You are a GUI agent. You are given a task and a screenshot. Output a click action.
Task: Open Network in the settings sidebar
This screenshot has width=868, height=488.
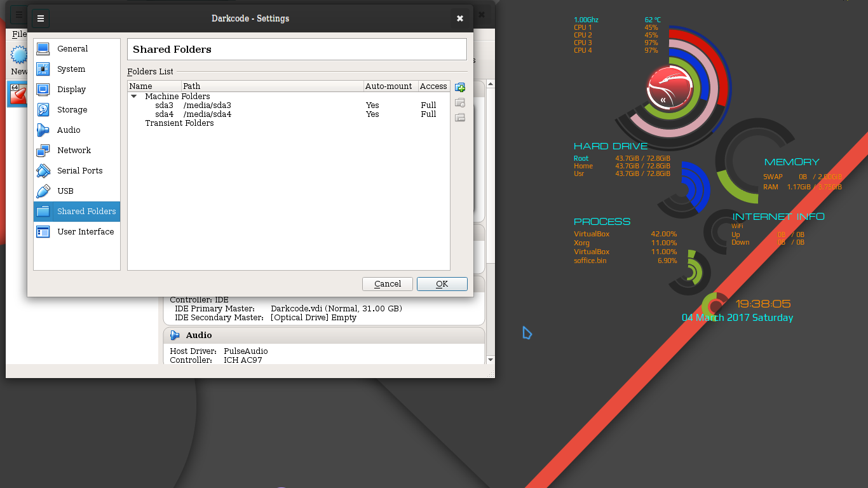pyautogui.click(x=77, y=151)
